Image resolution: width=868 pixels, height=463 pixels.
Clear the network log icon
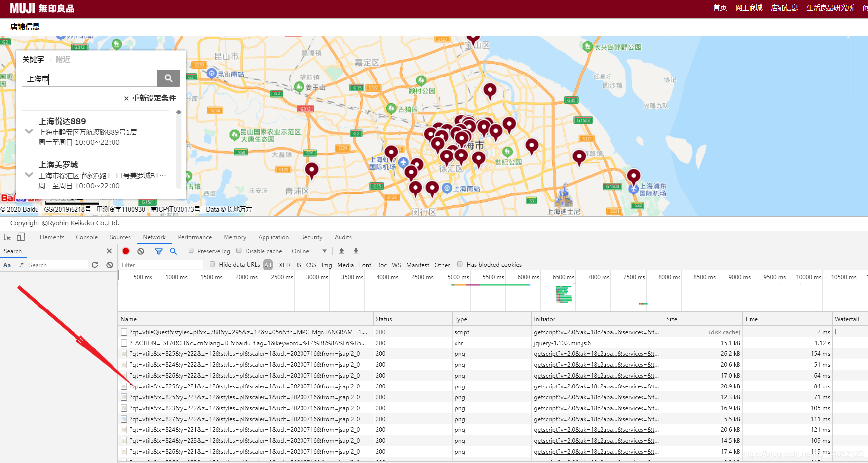(x=141, y=251)
